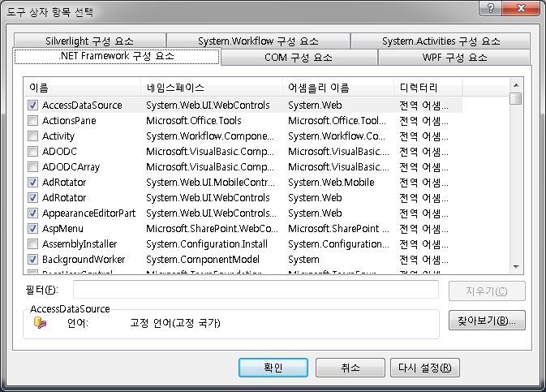Uncheck the AccessDataSource checkbox

pos(32,106)
